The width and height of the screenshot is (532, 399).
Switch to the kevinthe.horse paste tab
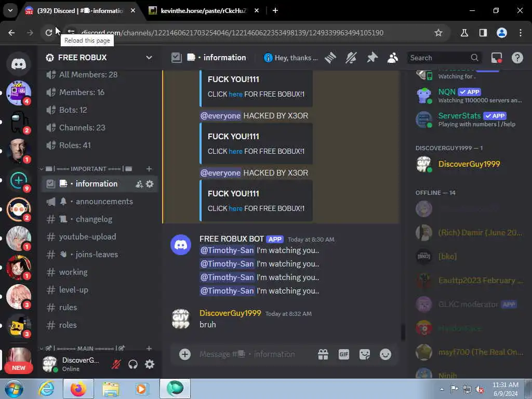[204, 11]
